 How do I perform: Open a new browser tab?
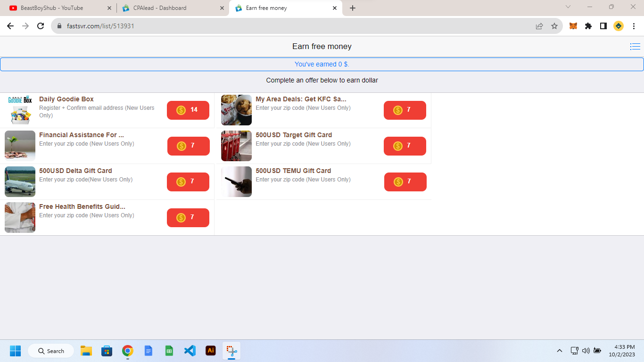tap(353, 8)
